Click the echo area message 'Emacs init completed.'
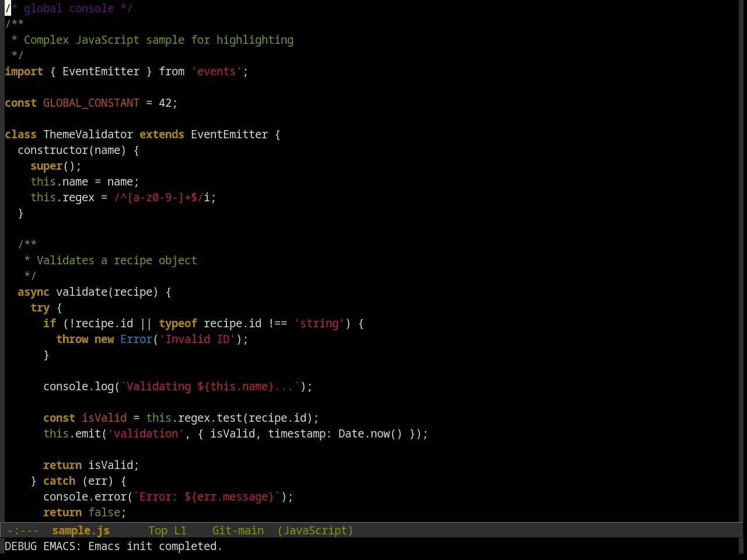Screen dimensions: 747x560 pyautogui.click(x=155, y=546)
